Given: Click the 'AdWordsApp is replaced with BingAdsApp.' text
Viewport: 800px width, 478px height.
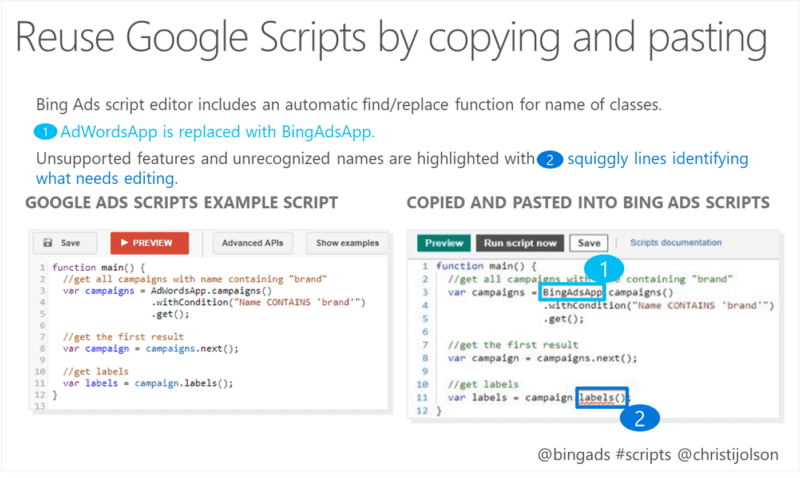Looking at the screenshot, I should [217, 132].
